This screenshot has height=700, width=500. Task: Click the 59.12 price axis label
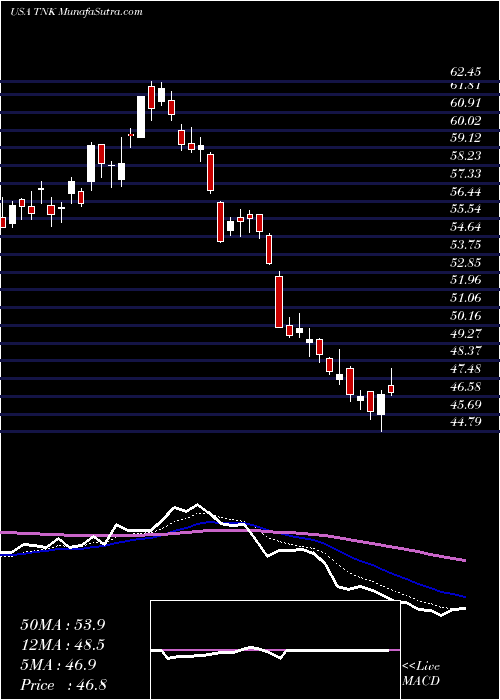465,138
